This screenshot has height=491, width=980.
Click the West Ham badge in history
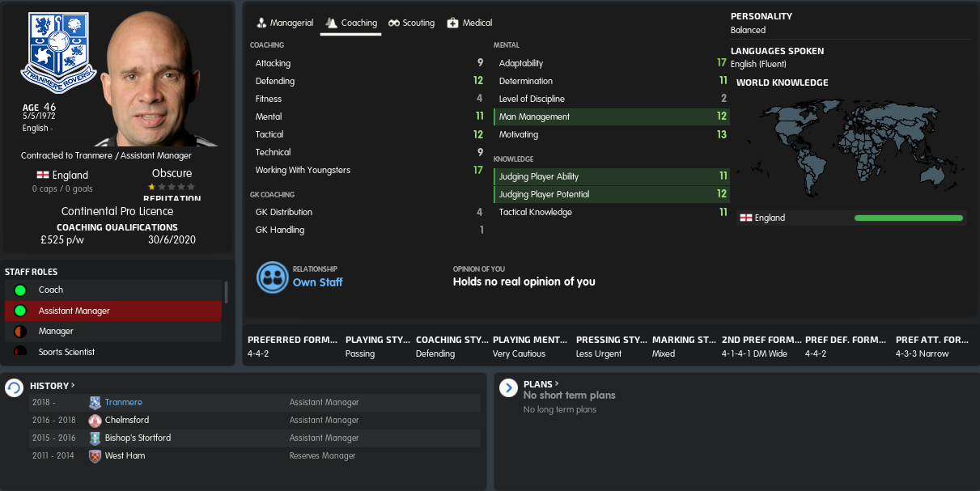[95, 456]
